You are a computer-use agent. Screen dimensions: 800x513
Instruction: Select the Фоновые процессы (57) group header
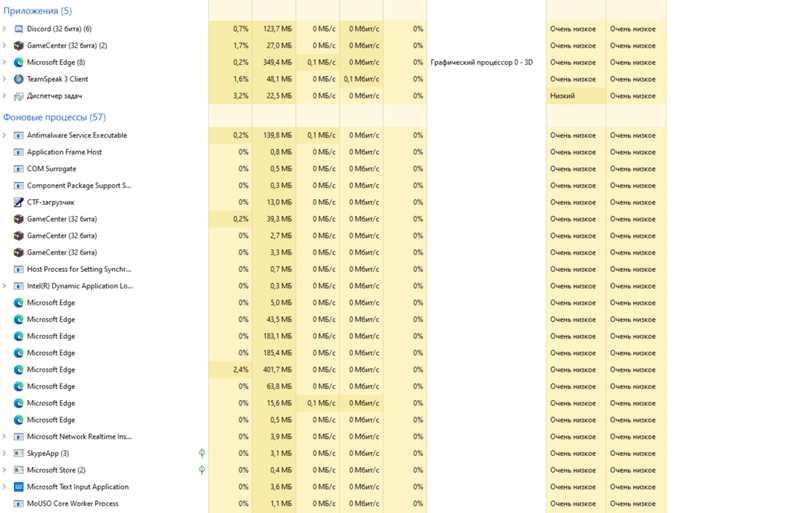pos(55,117)
